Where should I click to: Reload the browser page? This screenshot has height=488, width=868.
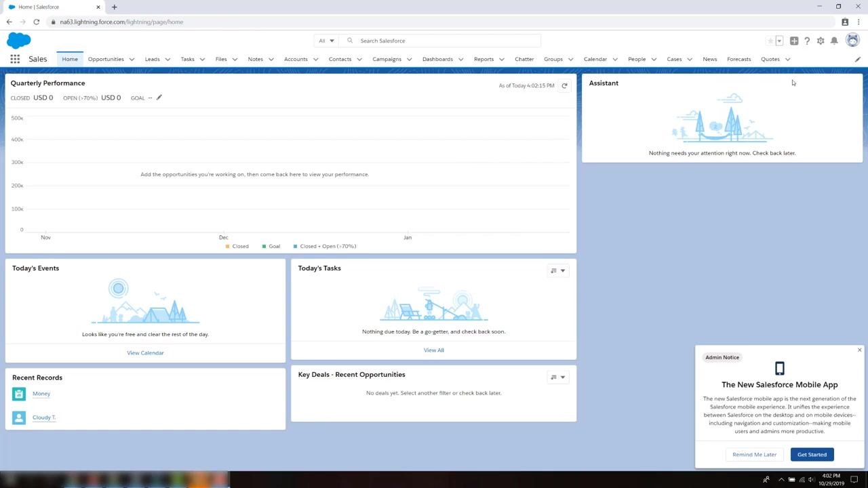pos(36,22)
